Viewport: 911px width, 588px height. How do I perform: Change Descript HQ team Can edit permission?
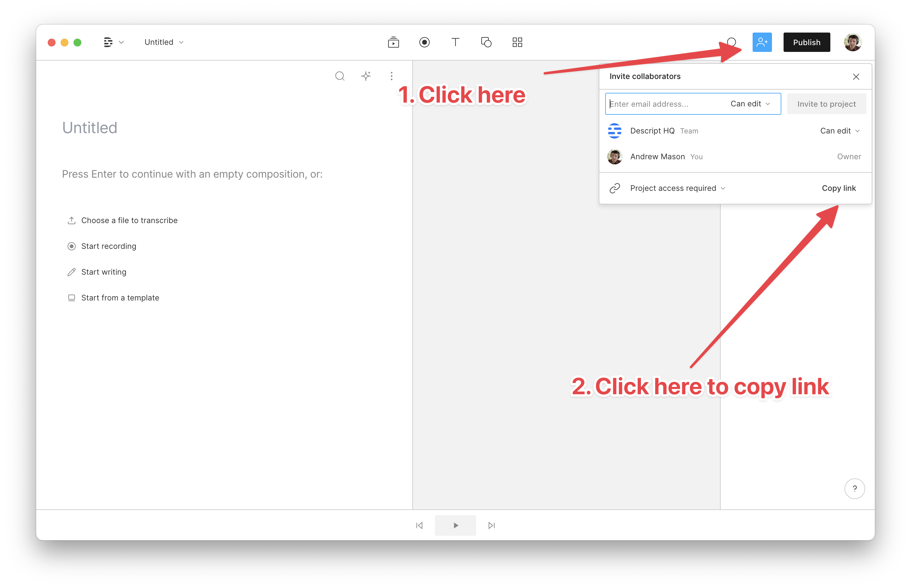coord(840,131)
